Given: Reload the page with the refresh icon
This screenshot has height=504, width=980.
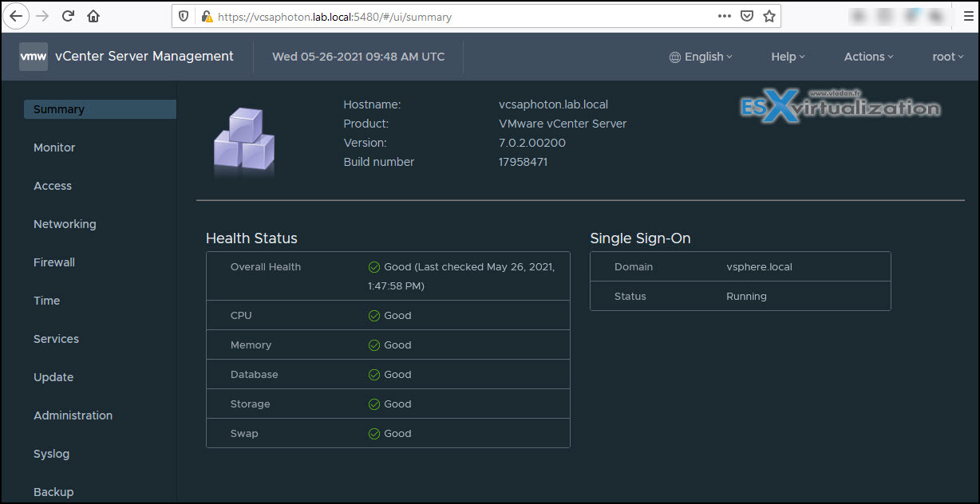Looking at the screenshot, I should coord(69,16).
